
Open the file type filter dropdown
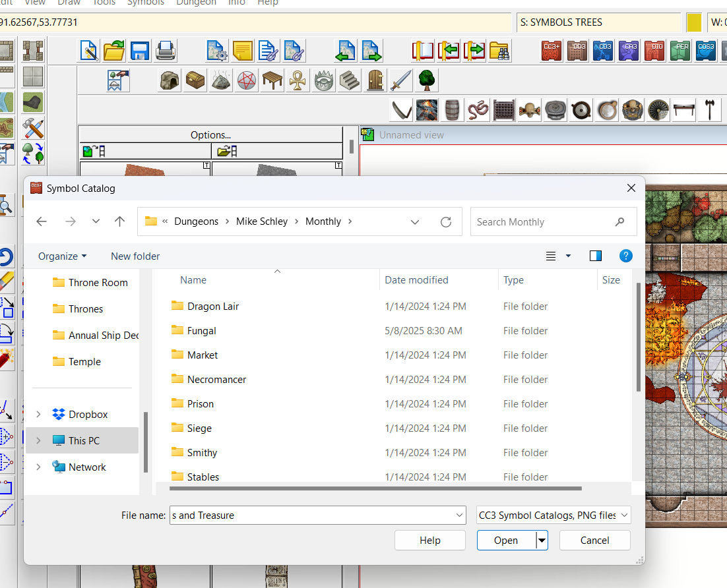[x=553, y=515]
